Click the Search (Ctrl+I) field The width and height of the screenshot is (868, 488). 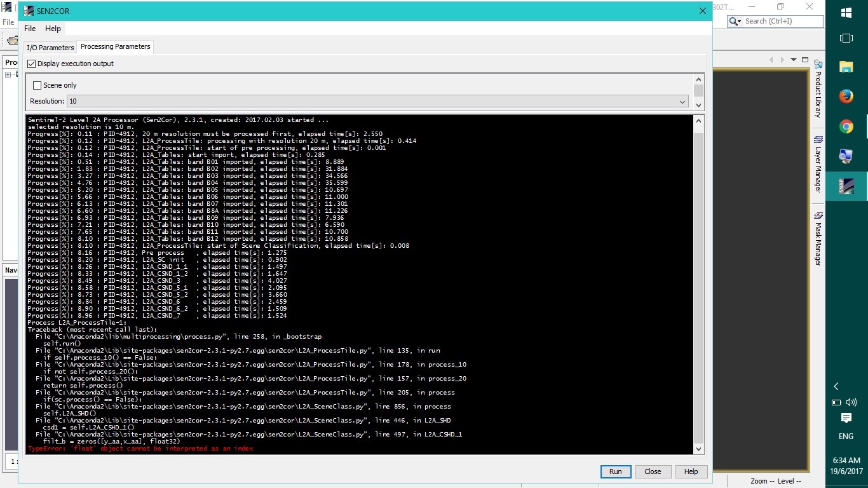pos(782,21)
